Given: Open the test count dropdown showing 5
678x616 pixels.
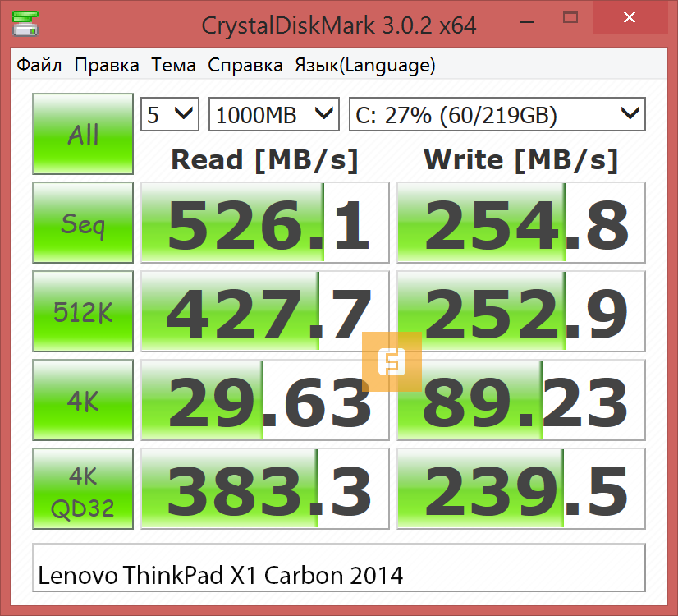Looking at the screenshot, I should pos(170,114).
